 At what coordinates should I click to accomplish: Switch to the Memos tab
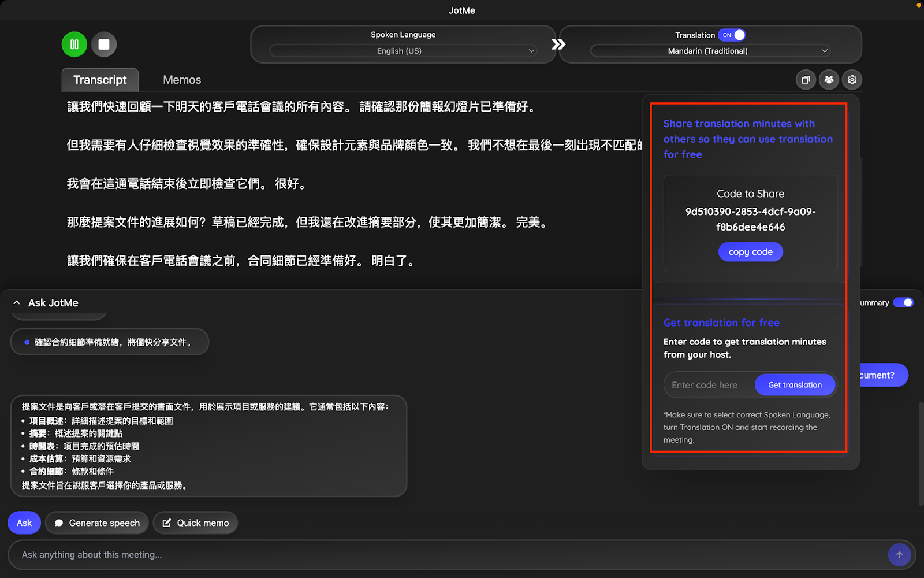coord(181,80)
